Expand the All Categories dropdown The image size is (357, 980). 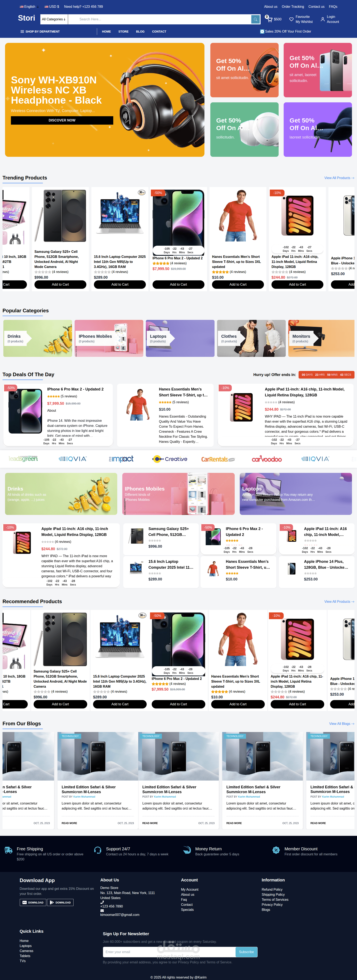tap(54, 19)
